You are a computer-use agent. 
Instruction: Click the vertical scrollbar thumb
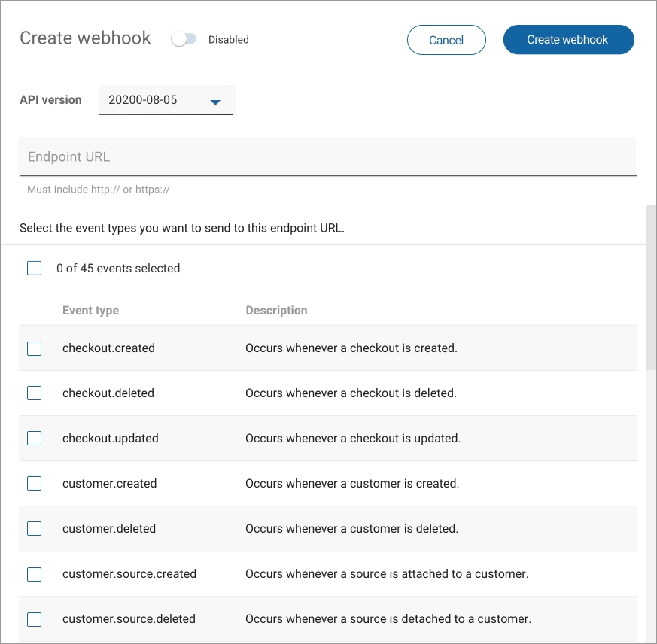coord(651,286)
